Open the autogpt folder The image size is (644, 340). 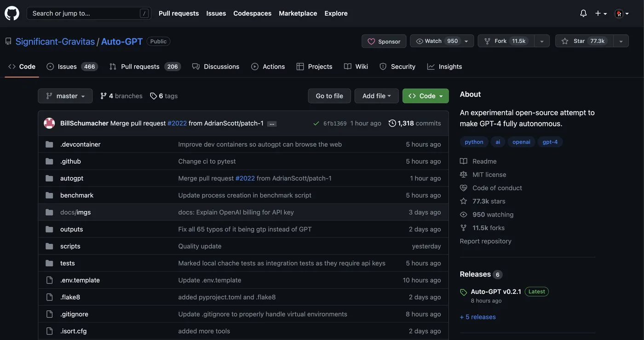pos(72,178)
